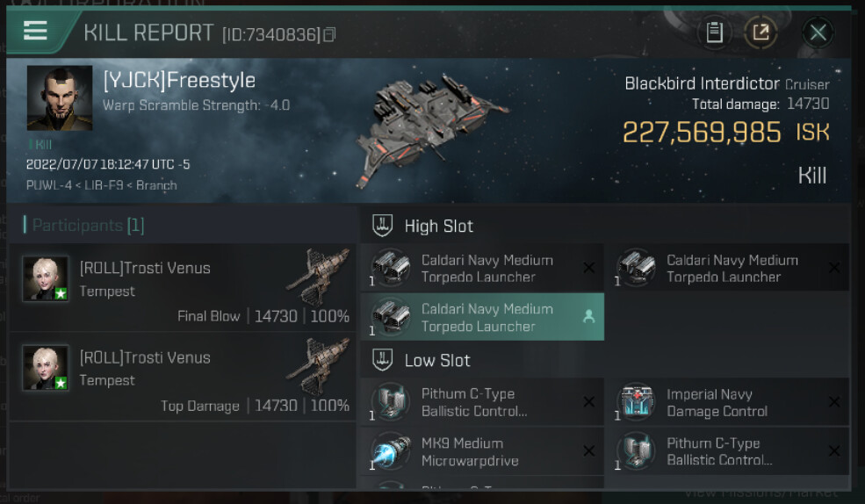Click the X next to MK9 Medium Microwarpdrive
The width and height of the screenshot is (865, 504).
point(588,451)
